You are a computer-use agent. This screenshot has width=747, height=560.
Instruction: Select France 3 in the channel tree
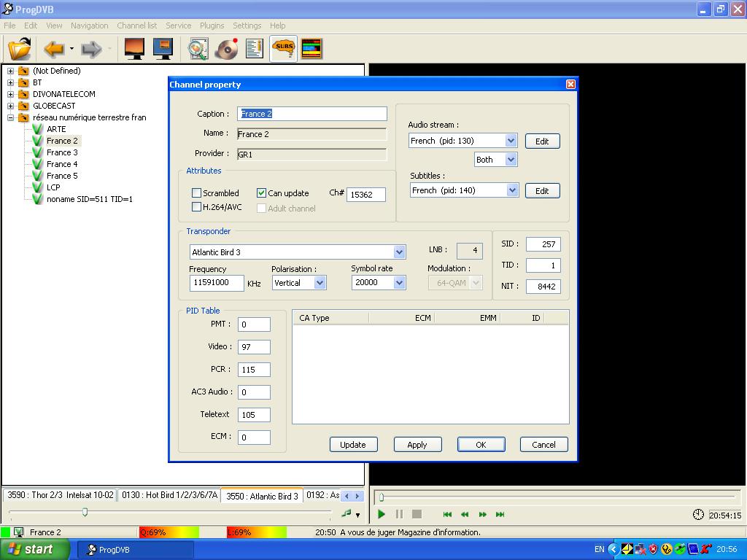tap(62, 152)
